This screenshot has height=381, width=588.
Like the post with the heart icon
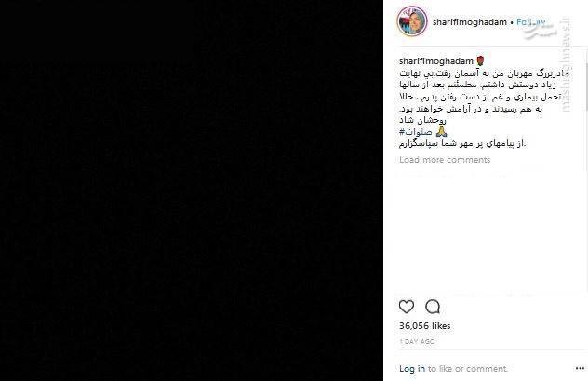407,307
